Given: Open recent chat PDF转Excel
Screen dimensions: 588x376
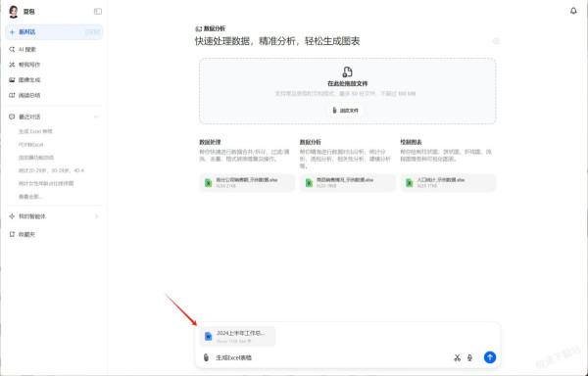Looking at the screenshot, I should (x=31, y=145).
